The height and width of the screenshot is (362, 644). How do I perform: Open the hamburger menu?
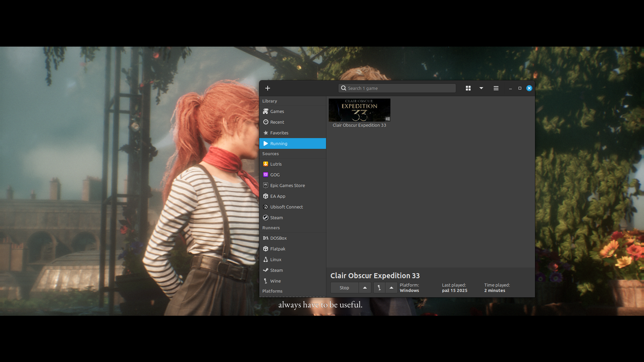496,88
